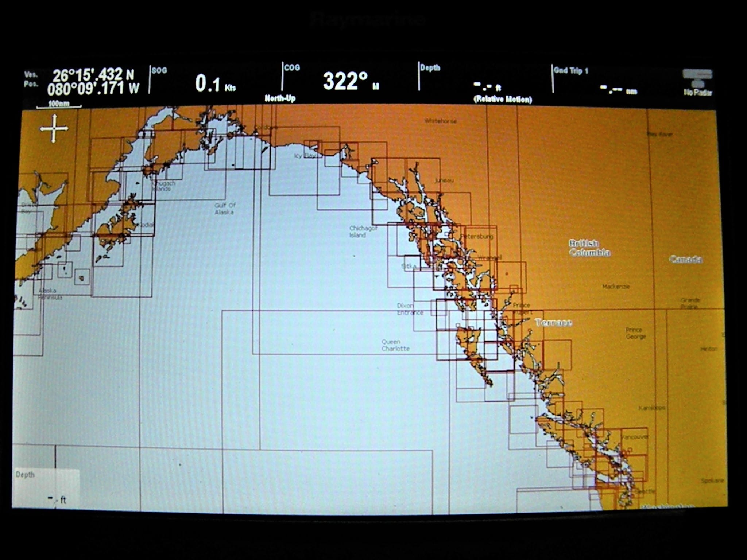Click the Queen Charlotte label
Image resolution: width=747 pixels, height=560 pixels.
click(395, 345)
